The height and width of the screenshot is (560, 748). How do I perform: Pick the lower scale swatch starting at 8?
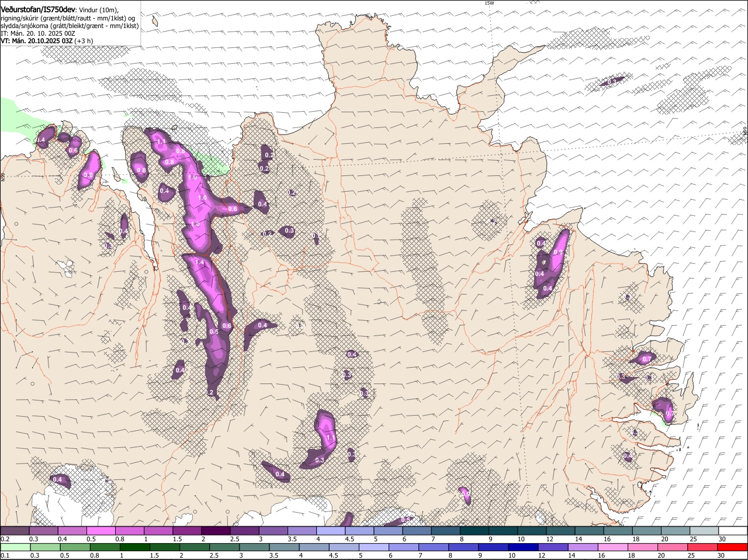pyautogui.click(x=462, y=547)
